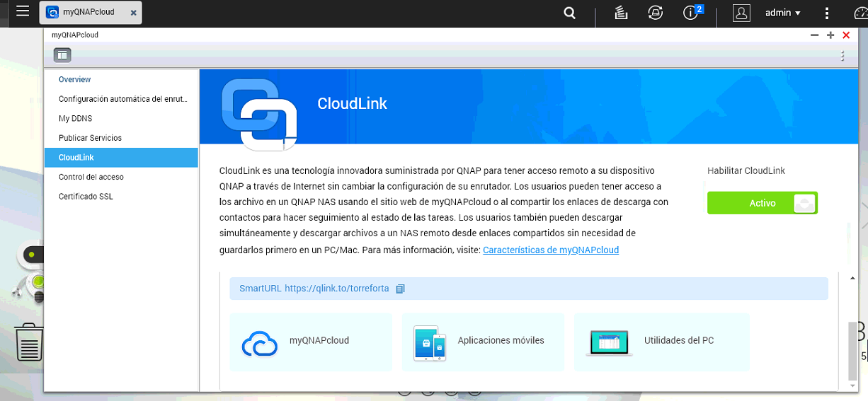Click the mobile devices icon
Viewport: 868px width, 401px height.
point(430,342)
